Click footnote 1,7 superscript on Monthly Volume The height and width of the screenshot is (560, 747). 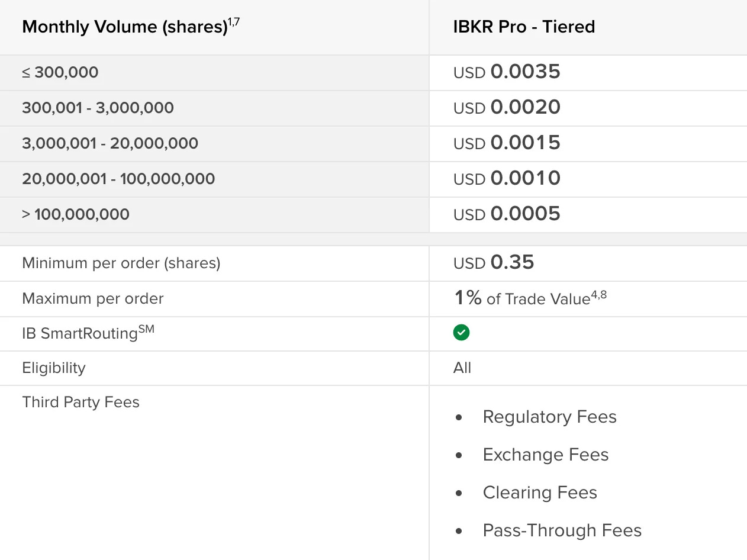click(x=234, y=22)
